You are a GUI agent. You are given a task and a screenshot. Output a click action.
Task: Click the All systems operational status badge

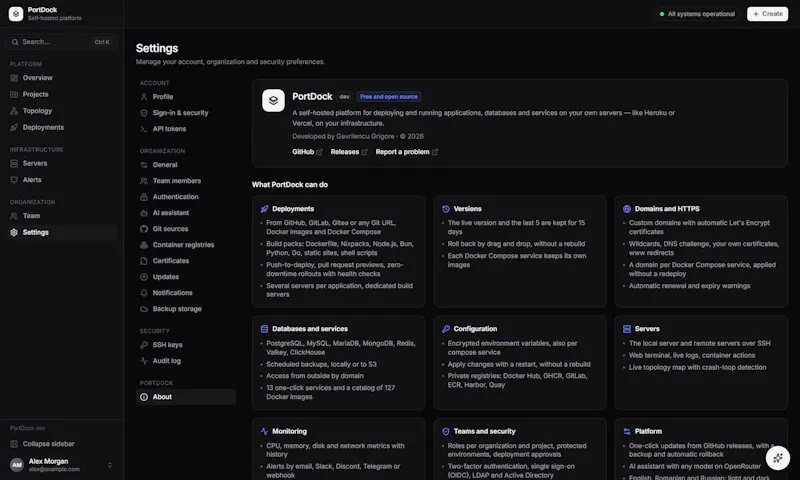(x=697, y=14)
